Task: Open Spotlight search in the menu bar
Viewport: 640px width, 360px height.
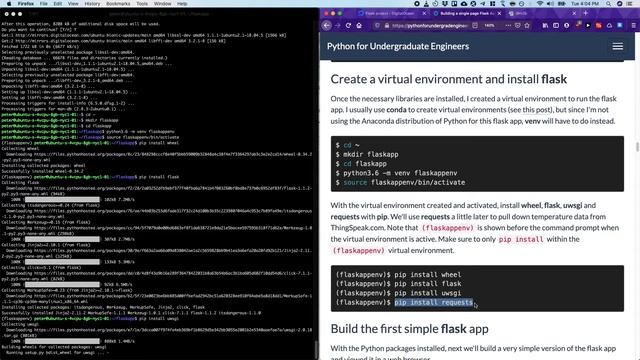Action: click(608, 4)
